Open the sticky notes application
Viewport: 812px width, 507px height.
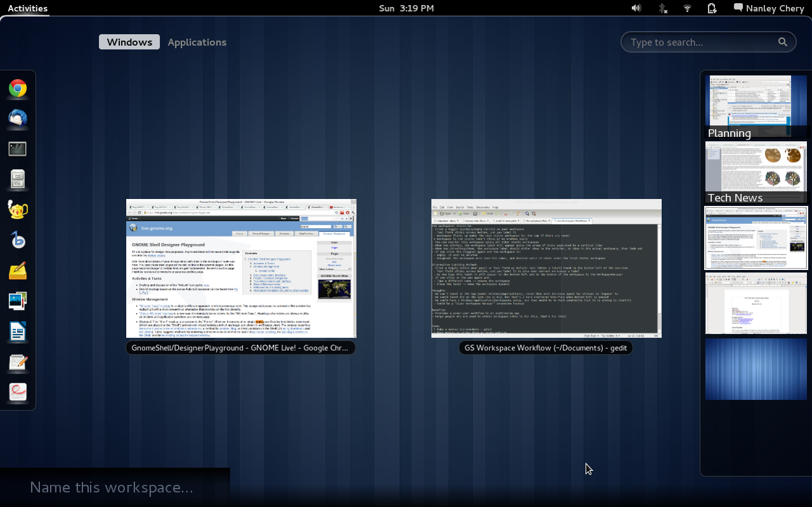click(x=17, y=269)
